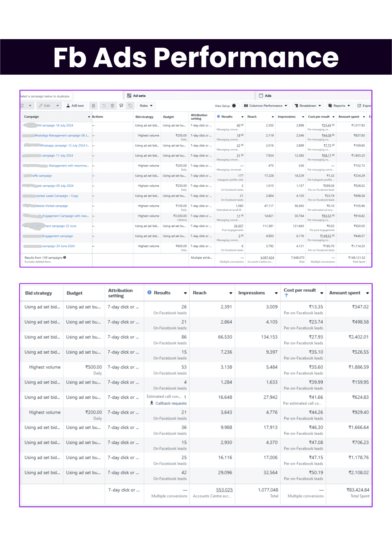
Task: Click the 553,025 total reach value
Action: (224, 490)
